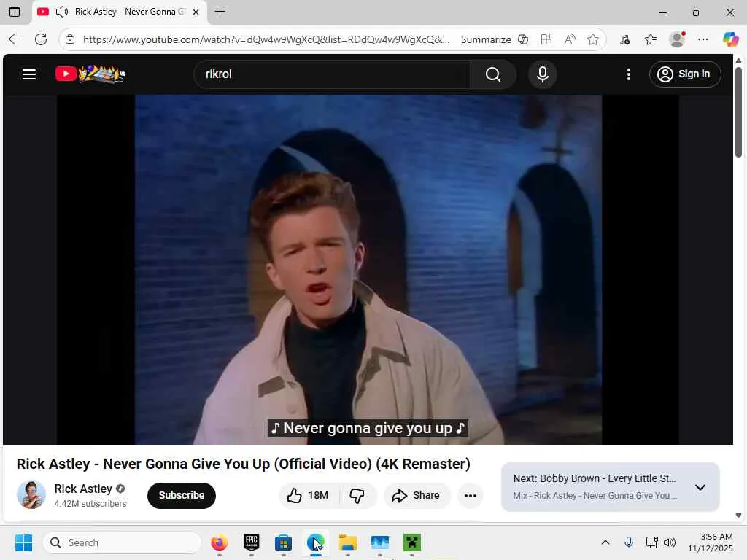This screenshot has width=747, height=560.
Task: View site information lock icon
Action: click(70, 39)
